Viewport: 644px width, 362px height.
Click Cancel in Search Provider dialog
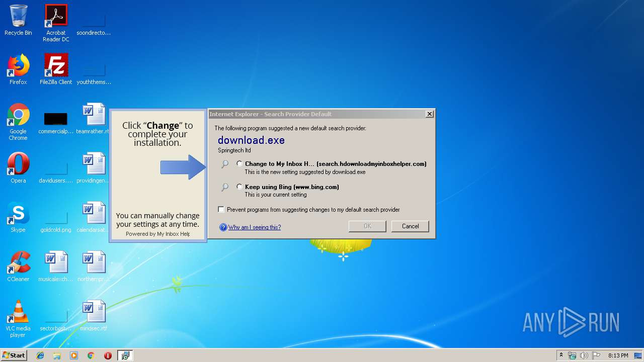410,226
